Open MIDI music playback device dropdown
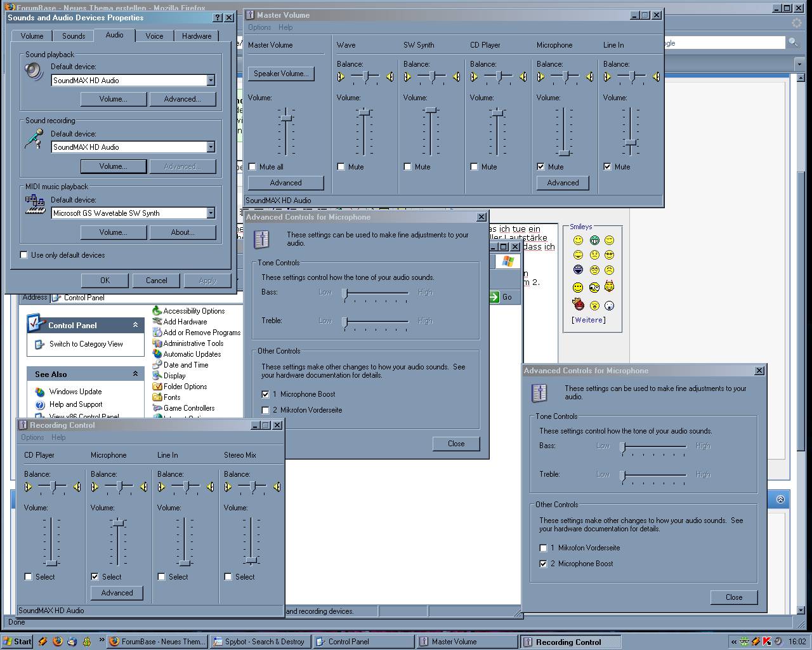 (x=211, y=213)
